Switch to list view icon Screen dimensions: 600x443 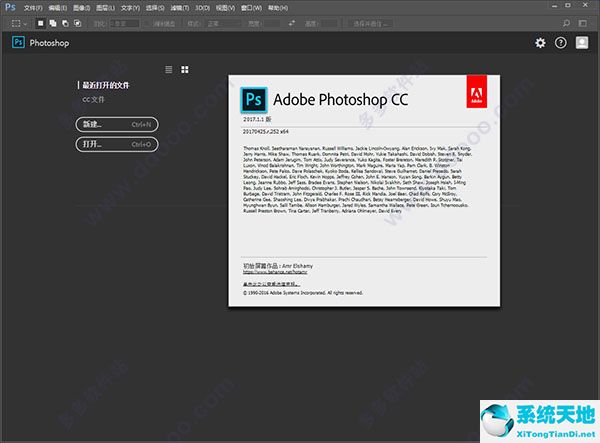click(x=169, y=70)
